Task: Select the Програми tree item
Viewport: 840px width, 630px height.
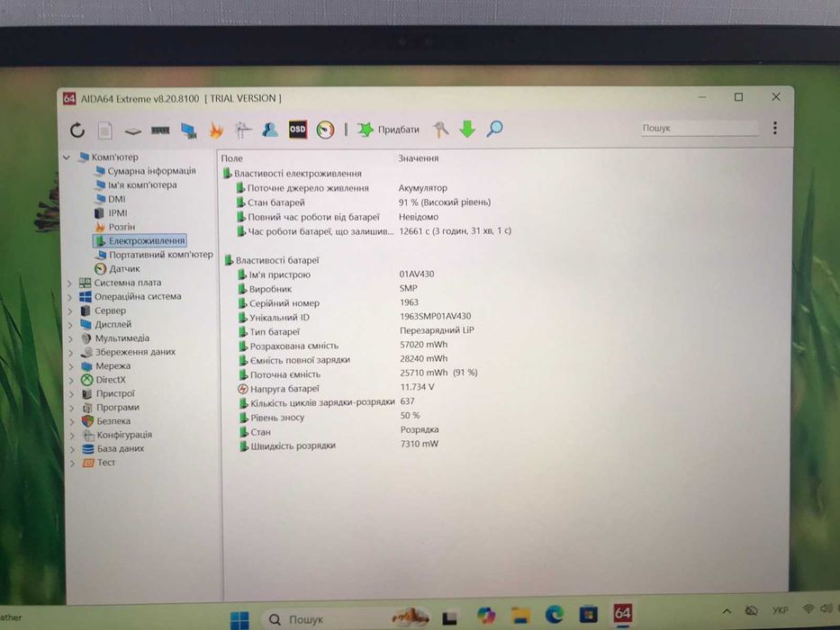Action: point(110,407)
